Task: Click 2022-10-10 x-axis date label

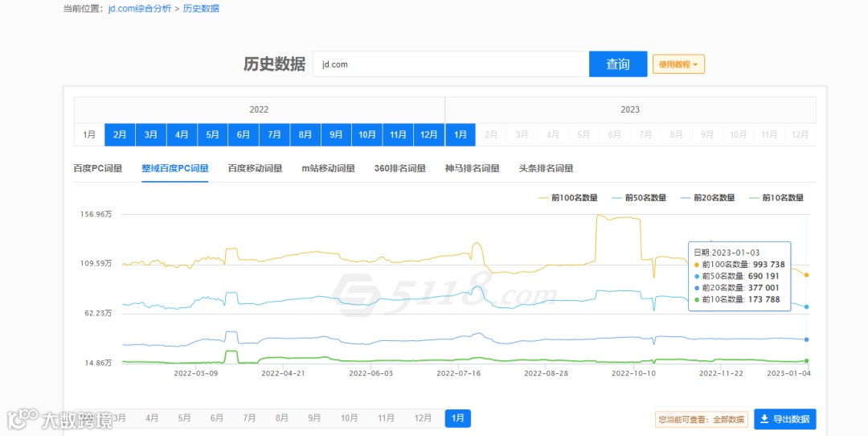Action: tap(633, 372)
